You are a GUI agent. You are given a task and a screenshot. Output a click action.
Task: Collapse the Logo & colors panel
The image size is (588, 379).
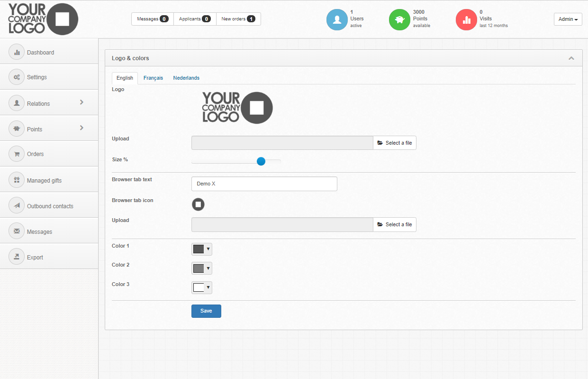click(571, 58)
